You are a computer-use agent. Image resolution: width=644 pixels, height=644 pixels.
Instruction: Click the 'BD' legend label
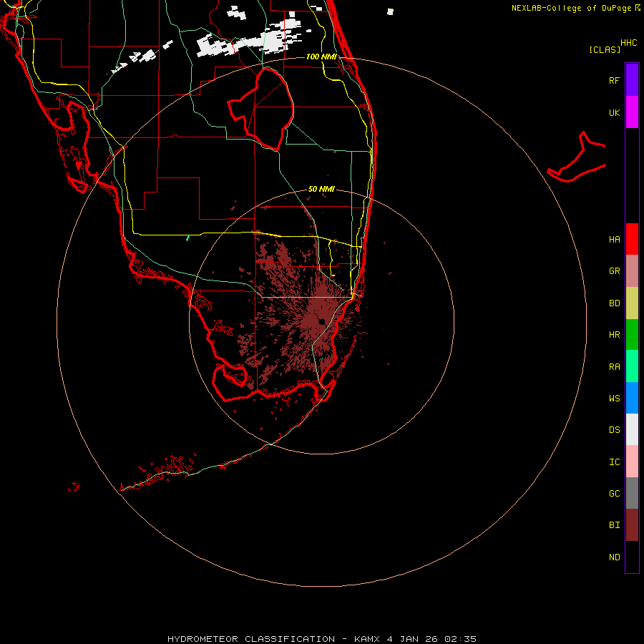click(614, 303)
